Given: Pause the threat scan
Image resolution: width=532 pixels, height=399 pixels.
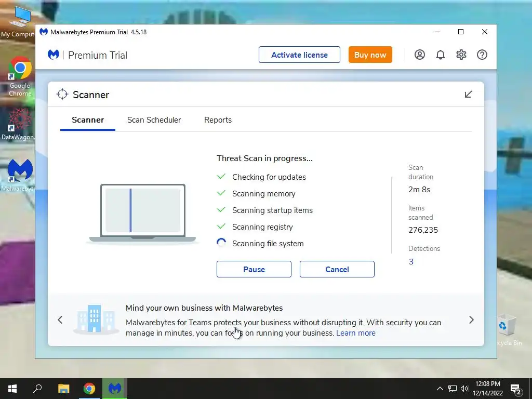Looking at the screenshot, I should [x=254, y=269].
